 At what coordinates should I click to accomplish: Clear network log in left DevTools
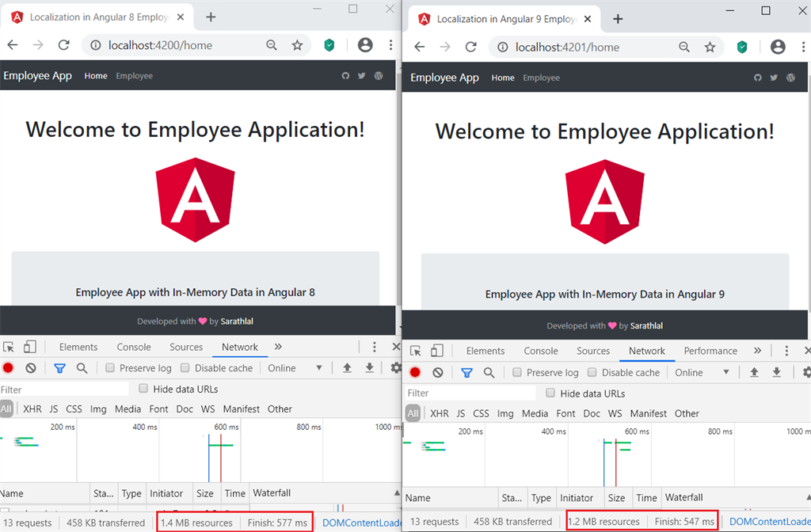pyautogui.click(x=31, y=368)
